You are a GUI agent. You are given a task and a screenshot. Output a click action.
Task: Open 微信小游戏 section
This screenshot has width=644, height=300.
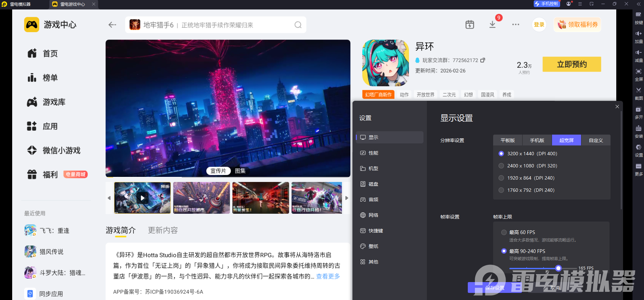54,151
